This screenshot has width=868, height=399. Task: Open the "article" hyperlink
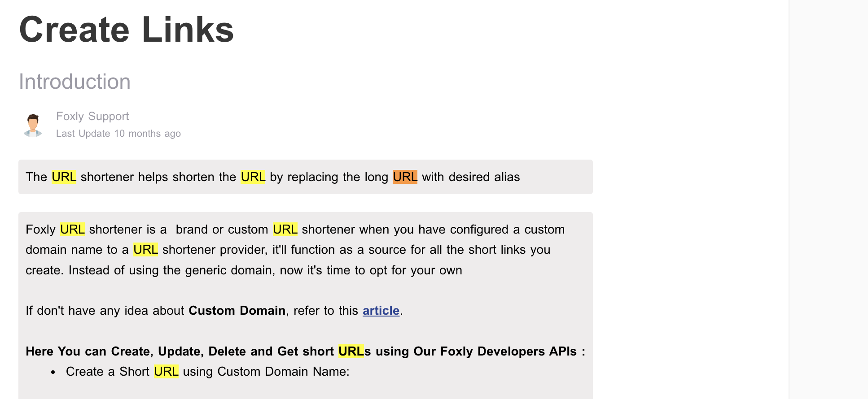click(381, 311)
